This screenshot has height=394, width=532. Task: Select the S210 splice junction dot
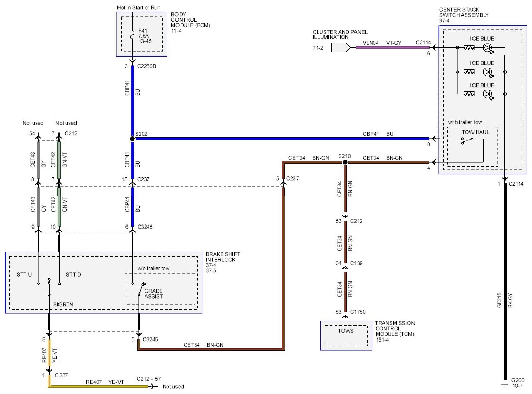coord(345,162)
